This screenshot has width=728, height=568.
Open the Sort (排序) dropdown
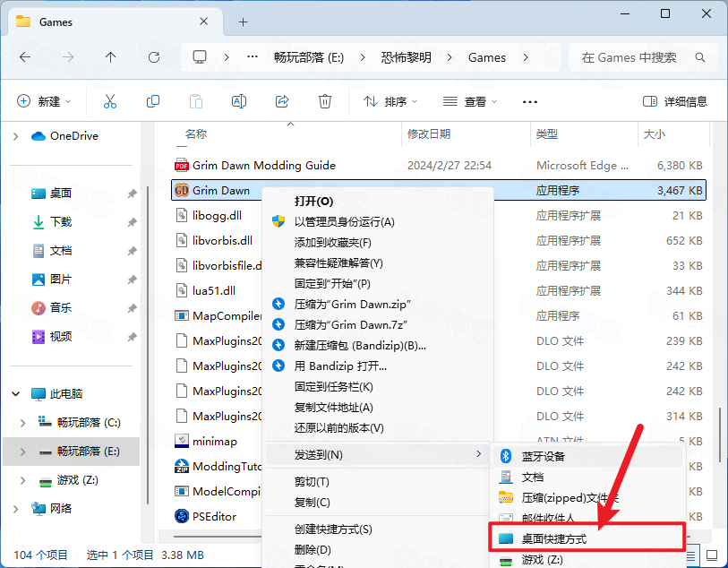[390, 100]
